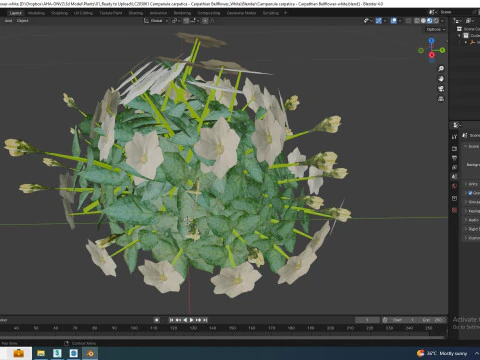480x360 pixels.
Task: Open the Scene properties tab
Action: (454, 177)
